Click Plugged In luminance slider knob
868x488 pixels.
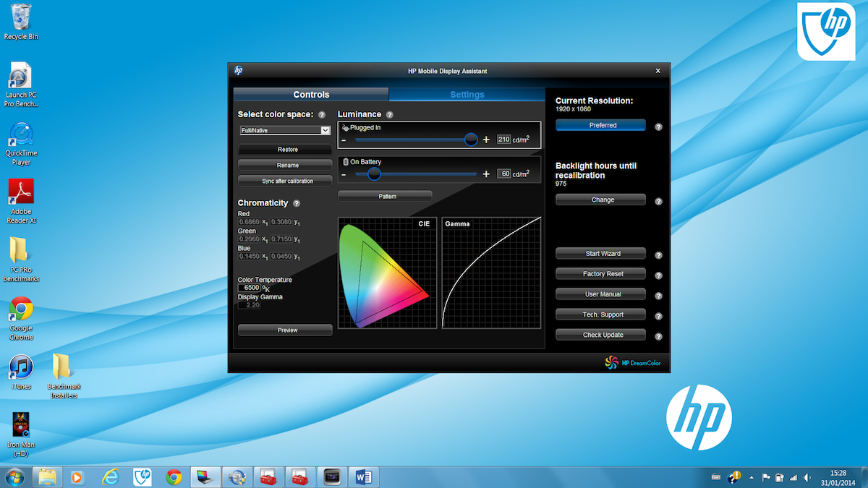coord(471,140)
